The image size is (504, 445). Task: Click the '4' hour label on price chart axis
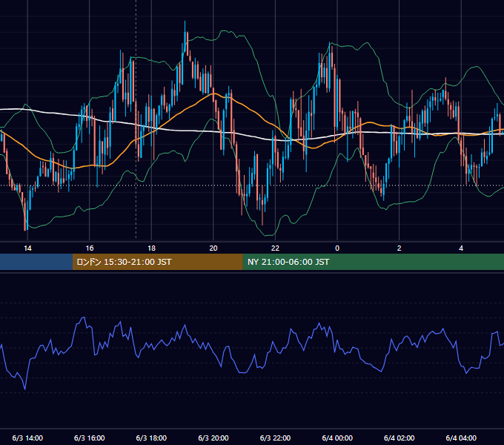tap(461, 248)
